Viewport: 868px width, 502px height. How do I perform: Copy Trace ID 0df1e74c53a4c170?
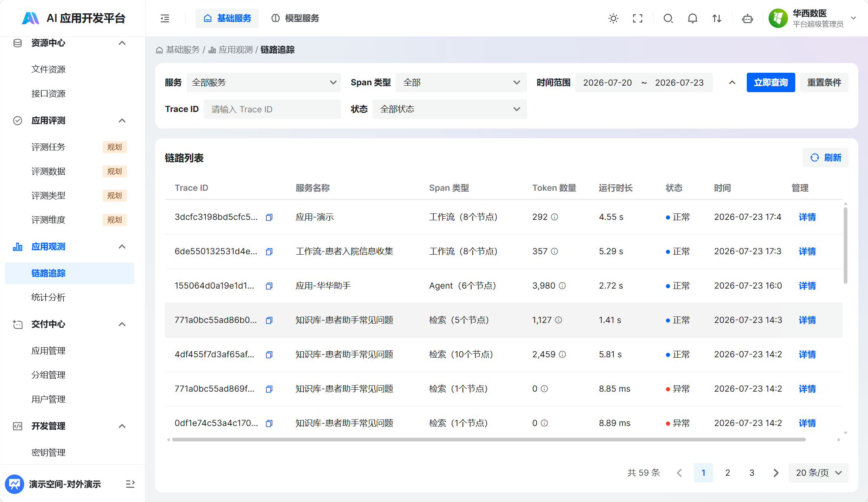click(x=269, y=424)
